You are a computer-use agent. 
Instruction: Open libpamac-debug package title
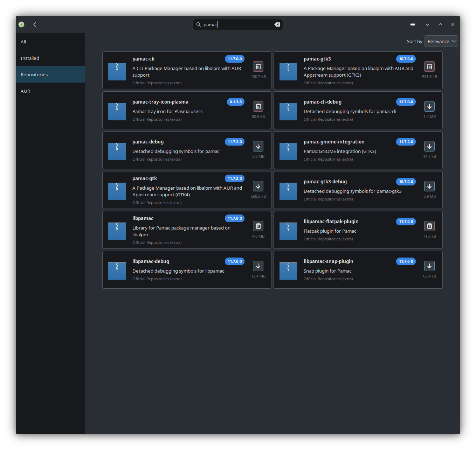point(151,261)
